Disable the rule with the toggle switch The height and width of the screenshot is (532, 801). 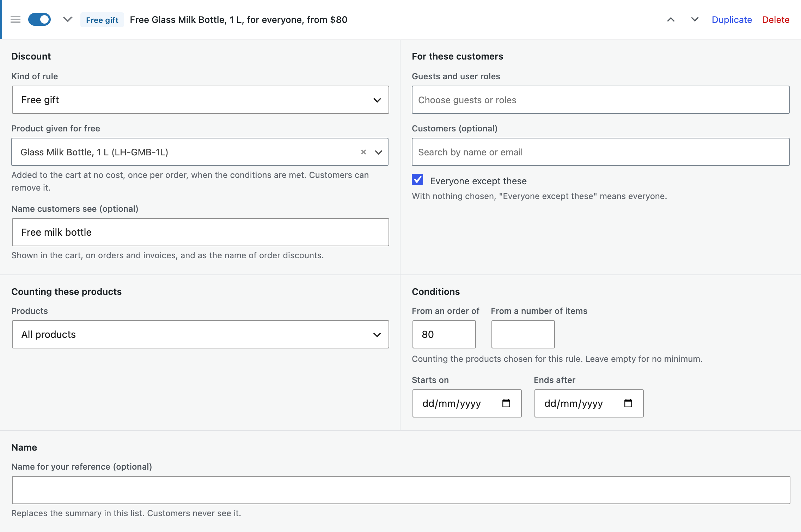[39, 19]
